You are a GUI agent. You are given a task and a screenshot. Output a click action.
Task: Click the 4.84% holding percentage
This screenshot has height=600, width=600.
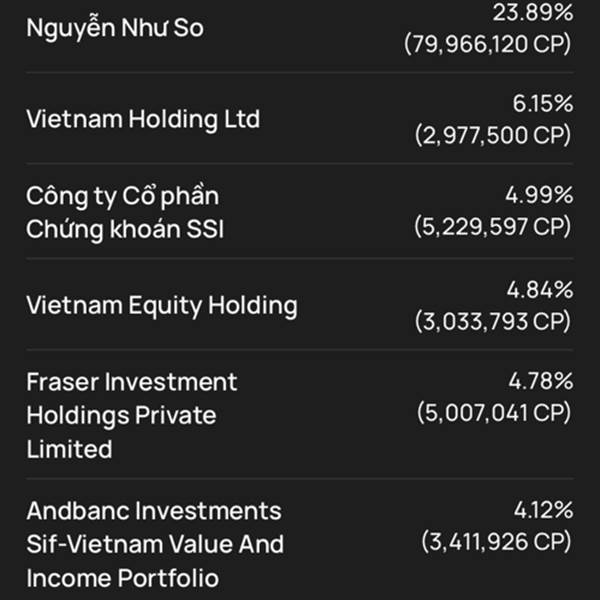click(540, 290)
